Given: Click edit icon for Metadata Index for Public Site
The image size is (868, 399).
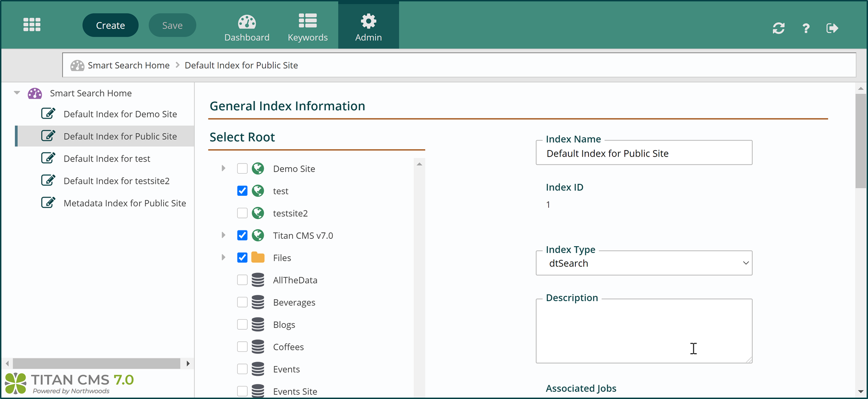Looking at the screenshot, I should [x=48, y=202].
